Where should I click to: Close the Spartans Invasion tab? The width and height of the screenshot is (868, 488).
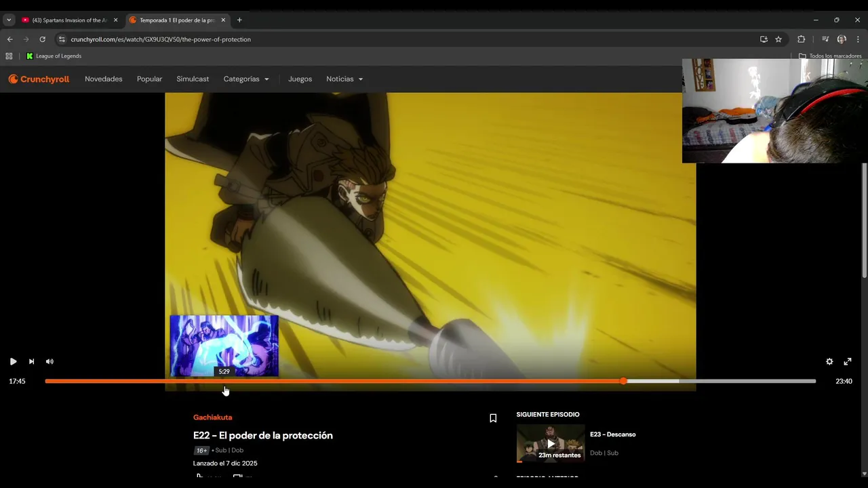pyautogui.click(x=115, y=20)
